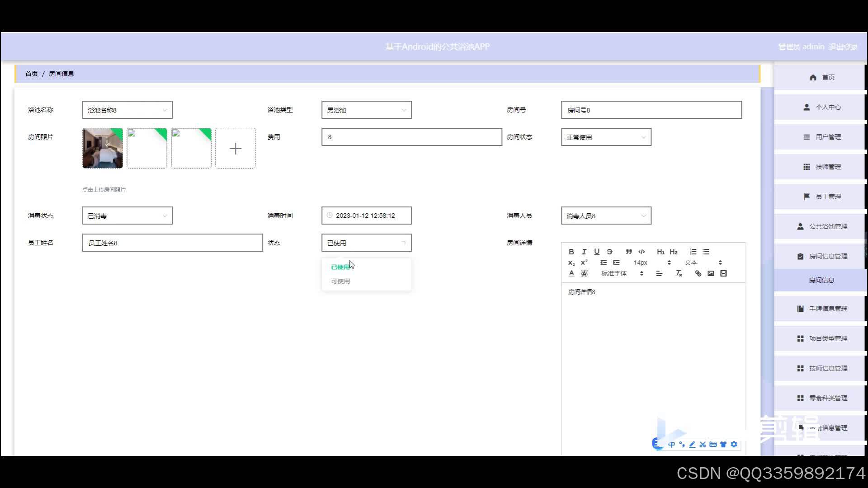Apply Heading 1 style
Screen dimensions: 868x488
661,252
